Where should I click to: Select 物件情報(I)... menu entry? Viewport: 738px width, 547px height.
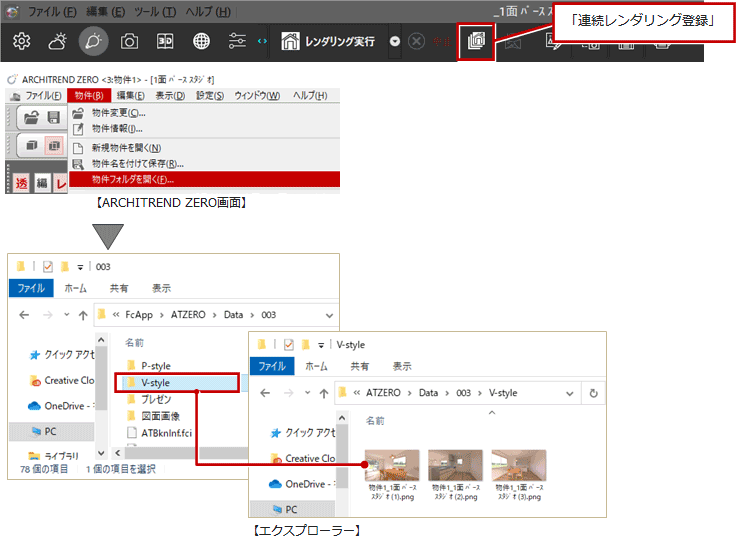[117, 129]
